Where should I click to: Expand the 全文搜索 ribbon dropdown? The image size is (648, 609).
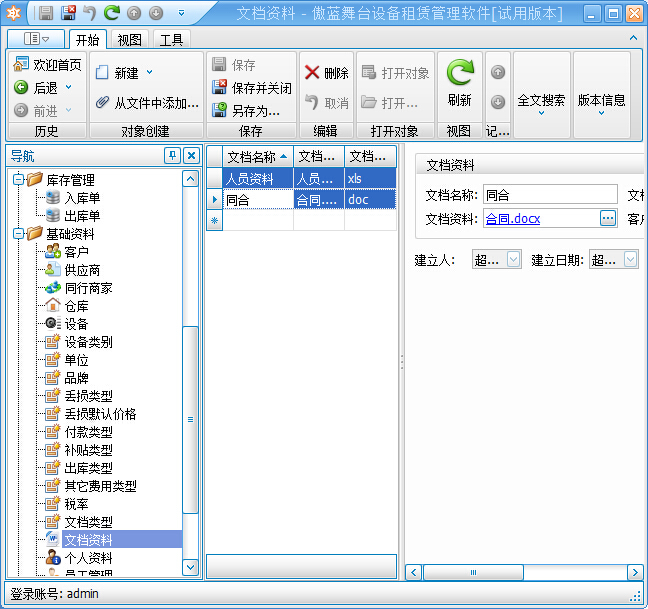(x=541, y=112)
